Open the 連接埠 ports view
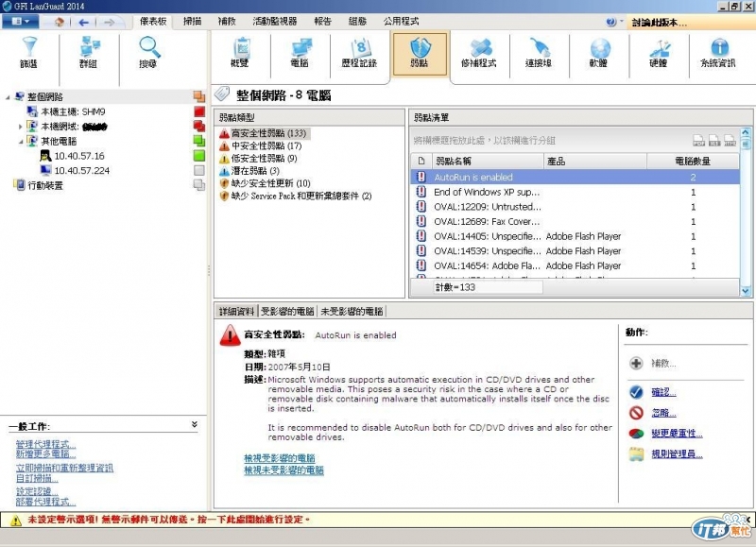The image size is (756, 547). point(539,53)
